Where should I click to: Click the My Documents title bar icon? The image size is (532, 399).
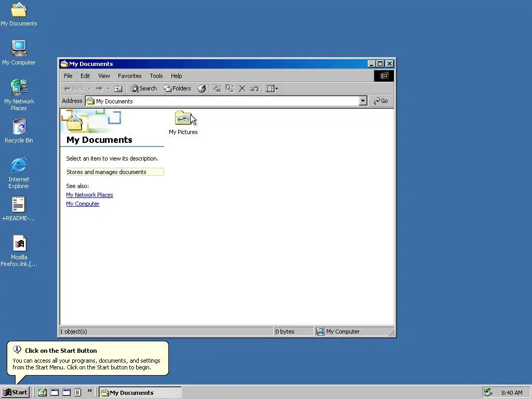point(64,64)
